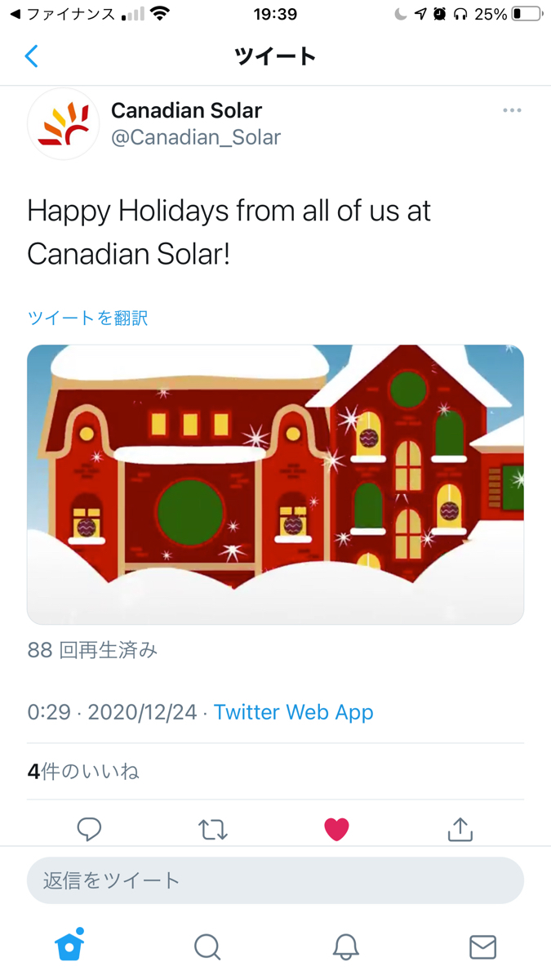This screenshot has height=980, width=551.
Task: Unlike the tweet by tapping the heart
Action: point(336,829)
